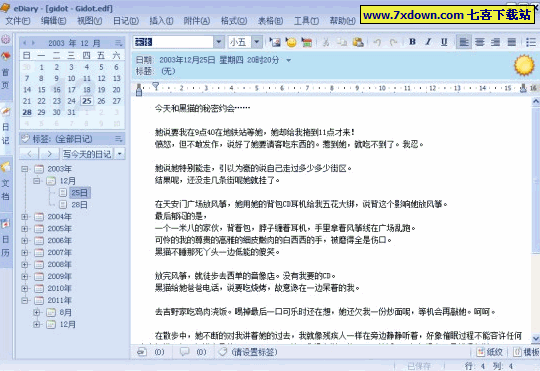Toggle italic text formatting

point(428,42)
